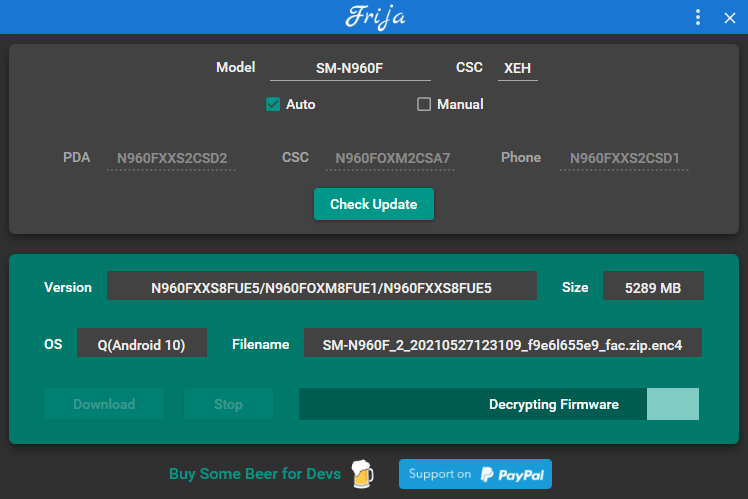The width and height of the screenshot is (748, 499).
Task: Click the Version label
Action: 68,287
